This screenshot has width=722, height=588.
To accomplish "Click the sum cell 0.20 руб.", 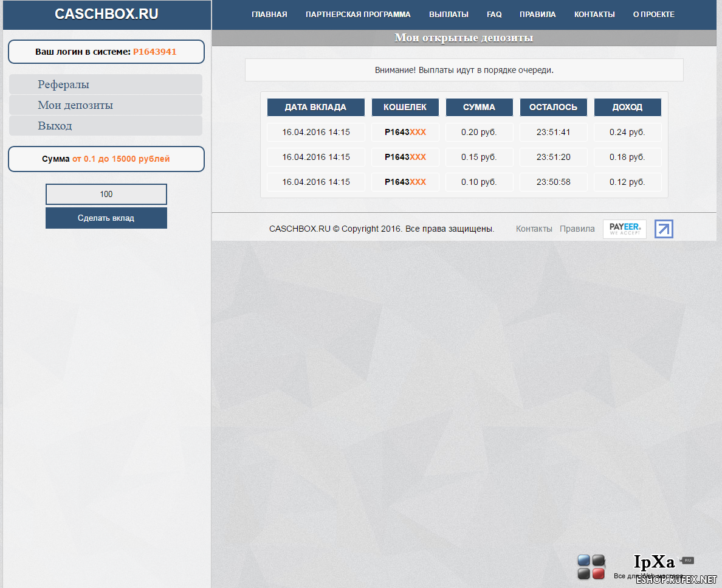I will coord(480,132).
